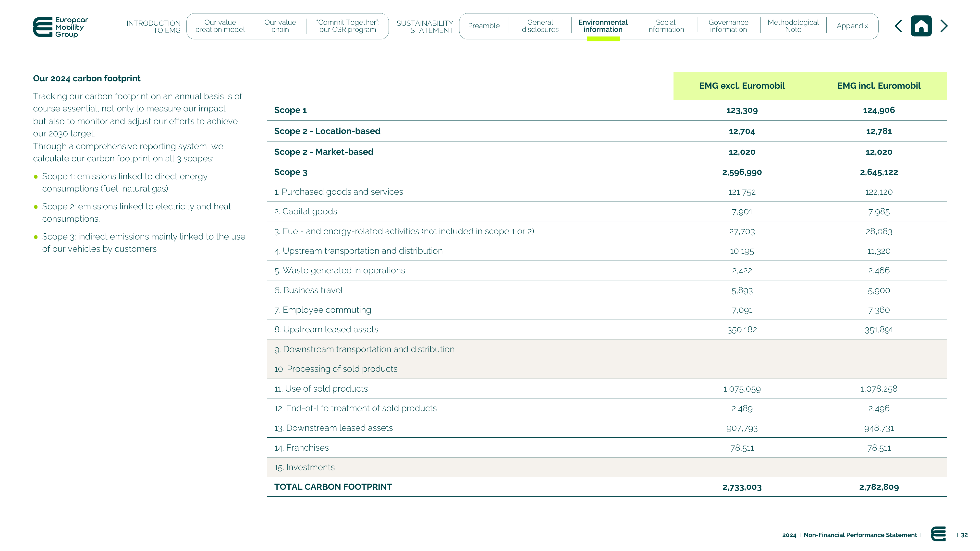The image size is (980, 551).
Task: Open the Governance information tab
Action: [728, 26]
